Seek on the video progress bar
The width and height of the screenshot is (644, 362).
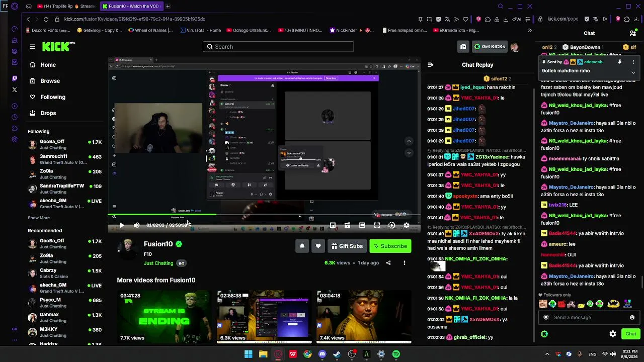pos(264,215)
